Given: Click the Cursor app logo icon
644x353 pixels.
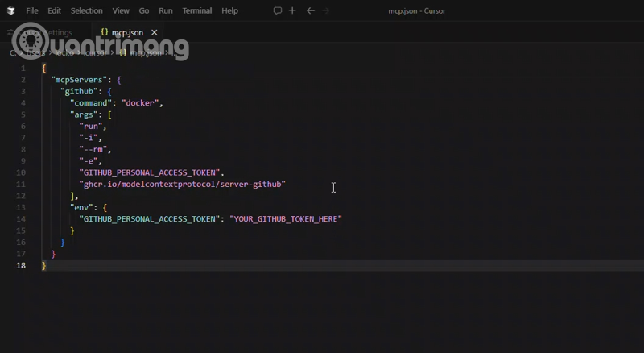Looking at the screenshot, I should pos(11,10).
